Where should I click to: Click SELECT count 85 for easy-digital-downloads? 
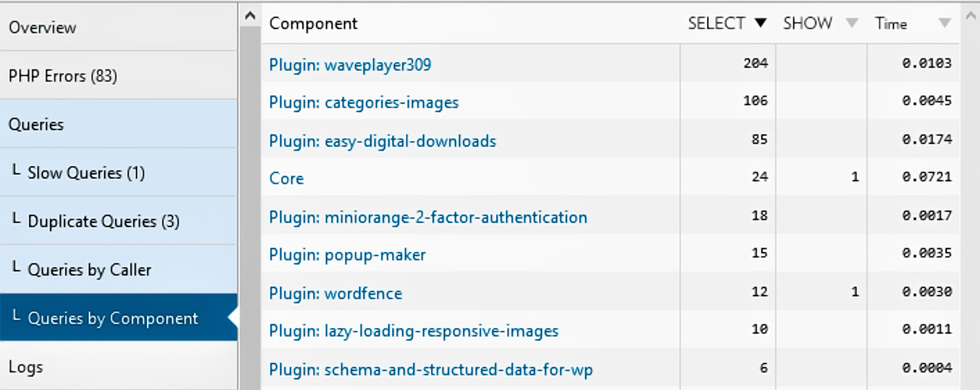pyautogui.click(x=760, y=139)
